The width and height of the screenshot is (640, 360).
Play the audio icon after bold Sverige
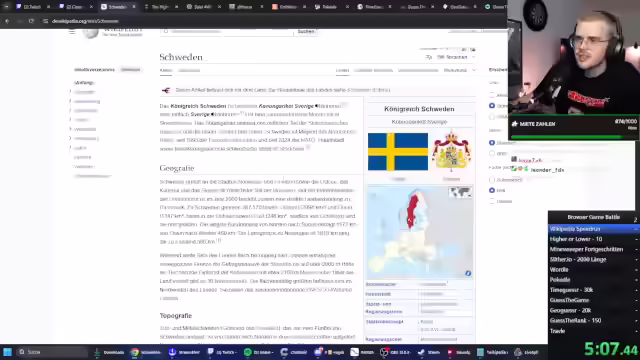pyautogui.click(x=212, y=114)
